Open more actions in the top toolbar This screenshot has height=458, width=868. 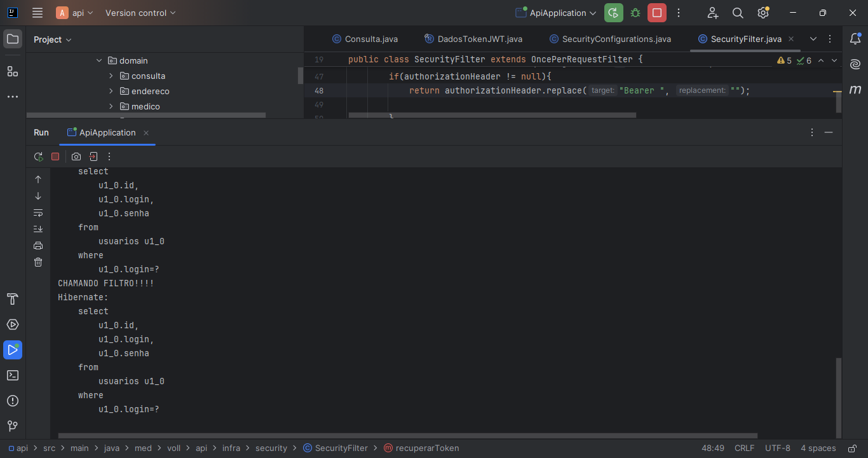[x=679, y=13]
